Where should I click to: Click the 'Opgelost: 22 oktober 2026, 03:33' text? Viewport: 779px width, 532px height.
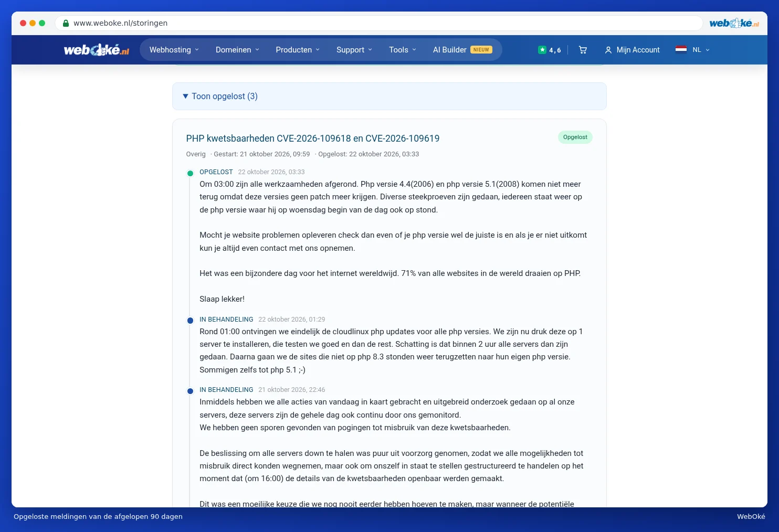(369, 154)
